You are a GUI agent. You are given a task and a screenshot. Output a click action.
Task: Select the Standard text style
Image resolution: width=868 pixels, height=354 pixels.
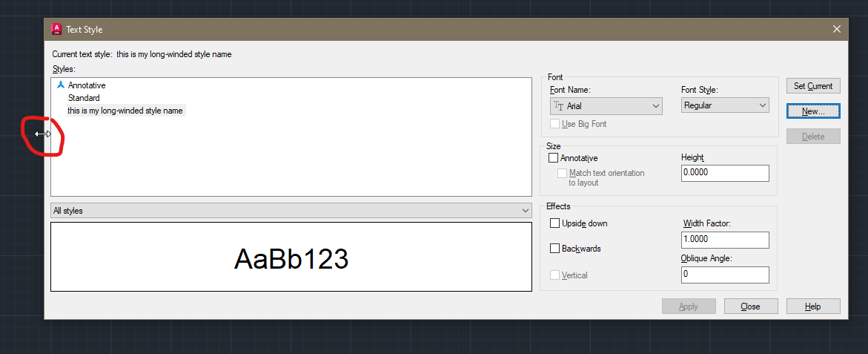pos(84,97)
